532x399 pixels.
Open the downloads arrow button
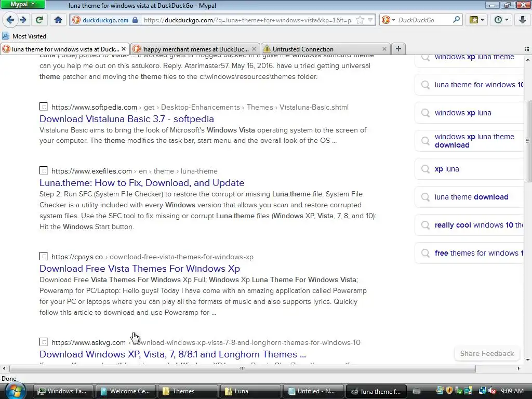(x=522, y=20)
